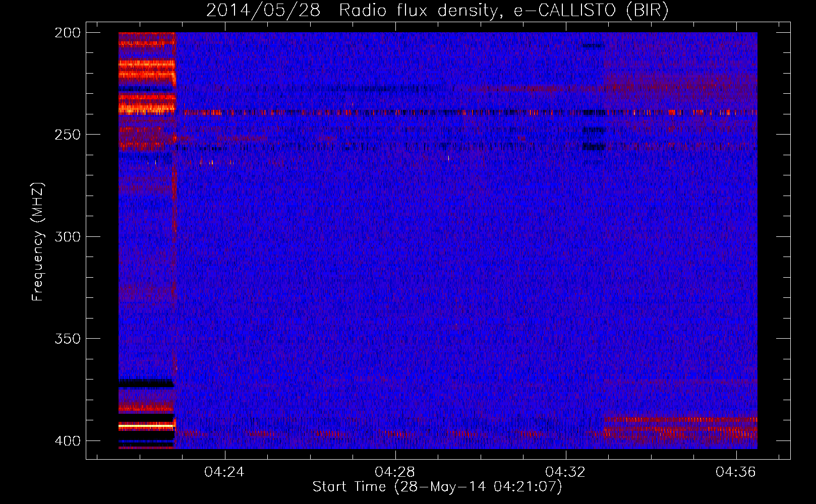Click the 04:24 time tick label
The width and height of the screenshot is (816, 504).
pos(224,472)
